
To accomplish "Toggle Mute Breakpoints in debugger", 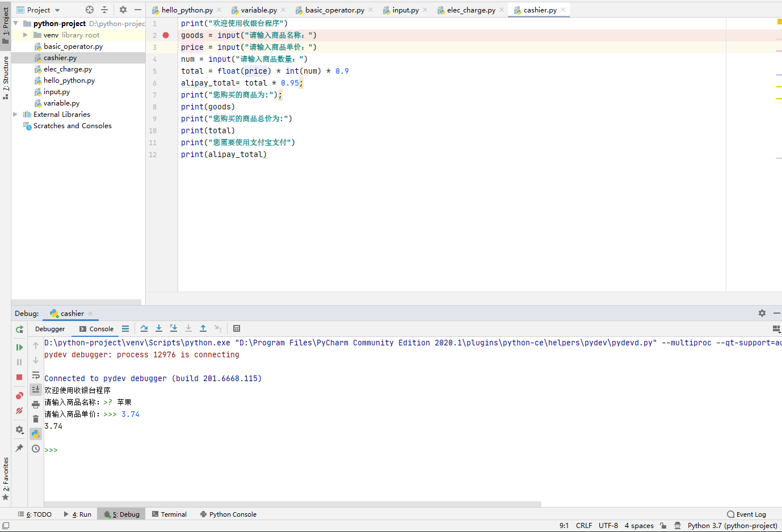I will coord(19,411).
